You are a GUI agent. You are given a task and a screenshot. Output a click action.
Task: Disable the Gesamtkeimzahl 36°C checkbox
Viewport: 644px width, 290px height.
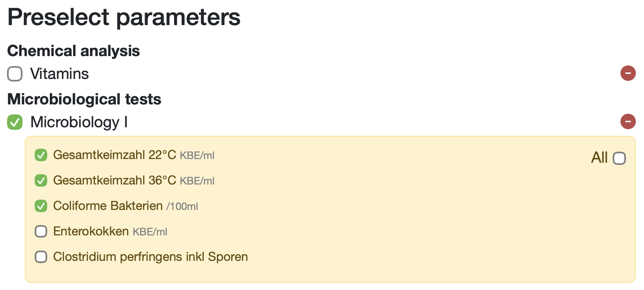click(x=41, y=181)
